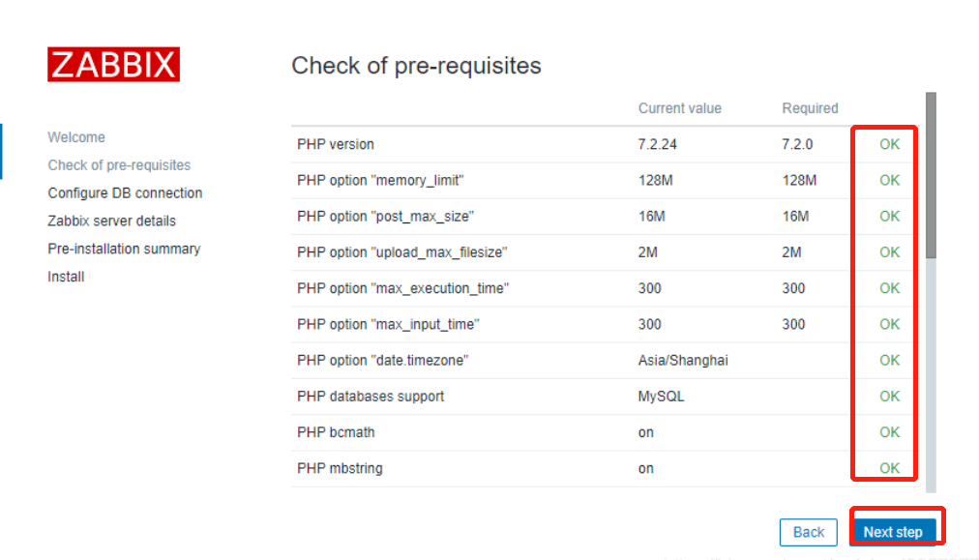Click the Zabbix logo
The image size is (979, 560).
[113, 64]
